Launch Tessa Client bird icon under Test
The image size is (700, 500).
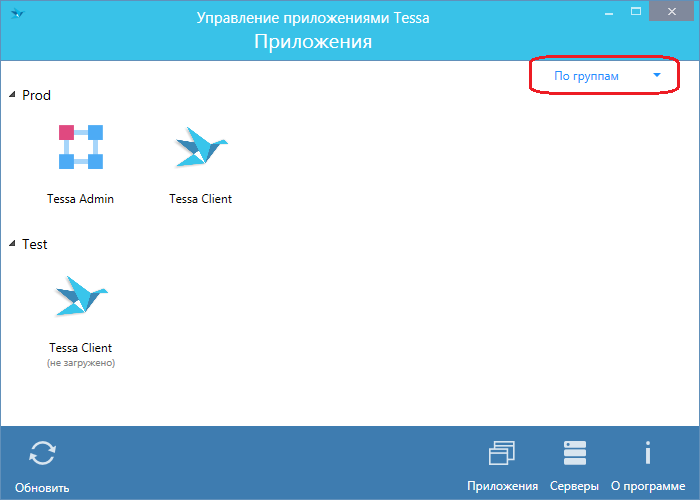[80, 296]
